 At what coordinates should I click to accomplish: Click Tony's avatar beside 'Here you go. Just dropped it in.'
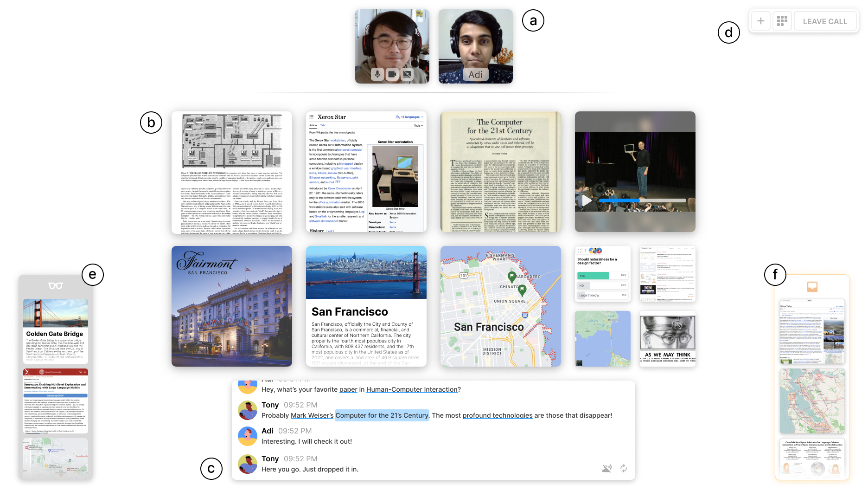pyautogui.click(x=248, y=464)
